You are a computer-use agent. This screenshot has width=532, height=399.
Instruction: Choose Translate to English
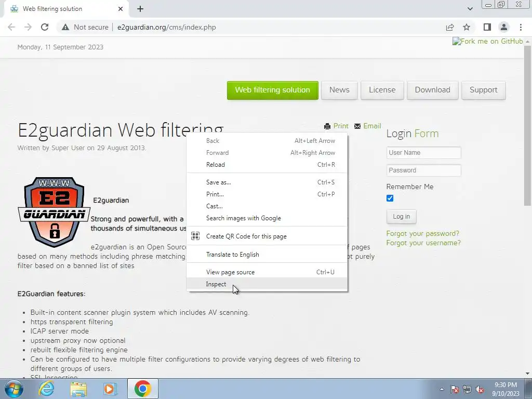(x=267, y=255)
